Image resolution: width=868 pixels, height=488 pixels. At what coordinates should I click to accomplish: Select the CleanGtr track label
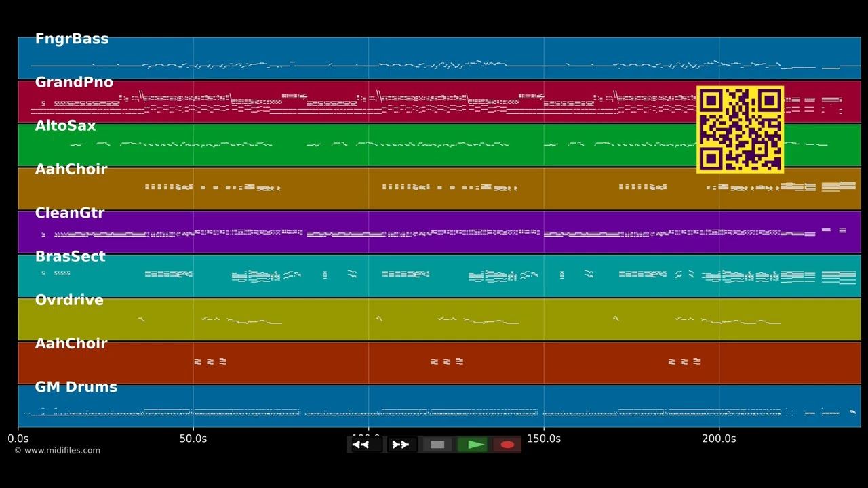(x=70, y=213)
